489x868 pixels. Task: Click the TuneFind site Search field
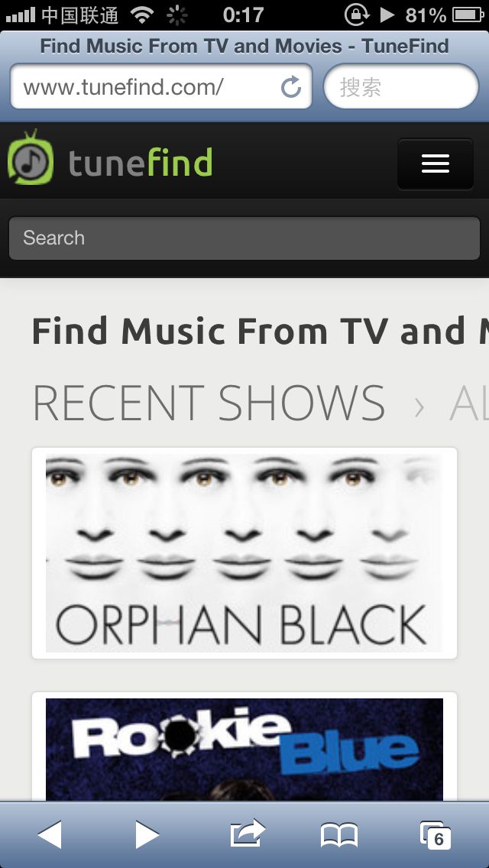point(244,238)
